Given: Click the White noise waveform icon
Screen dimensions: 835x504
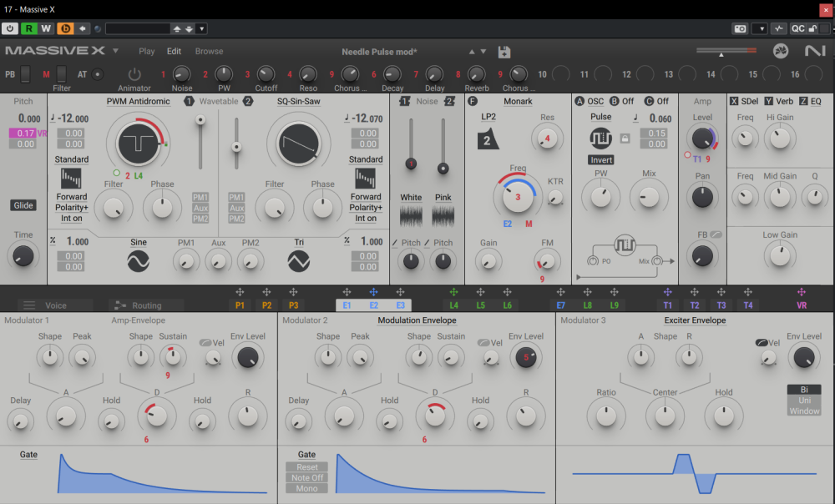Looking at the screenshot, I should pyautogui.click(x=411, y=216).
